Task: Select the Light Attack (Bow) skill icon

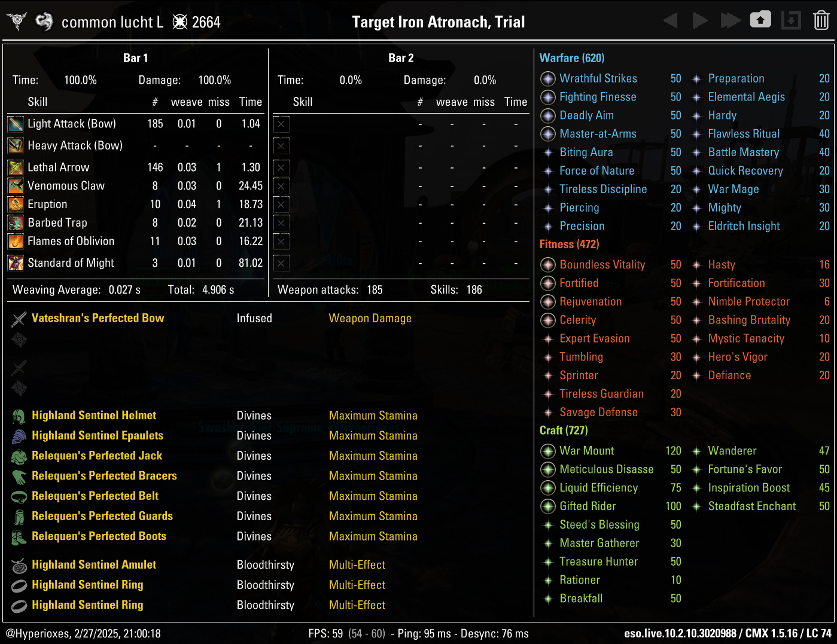Action: point(15,124)
